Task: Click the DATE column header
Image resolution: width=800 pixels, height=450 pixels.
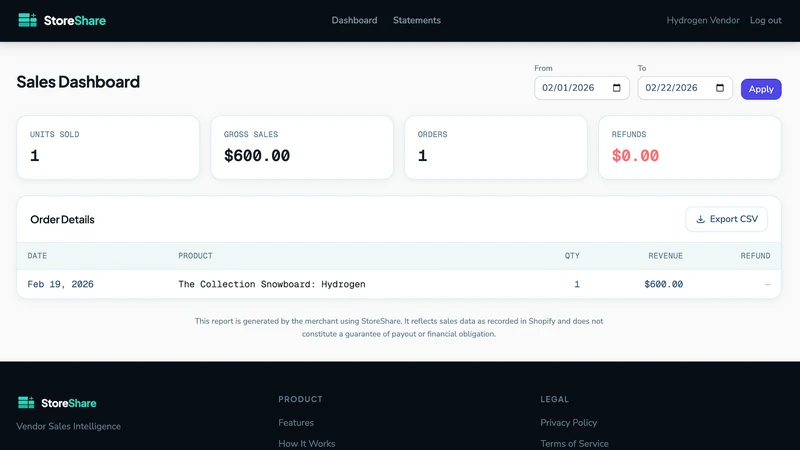Action: point(37,256)
